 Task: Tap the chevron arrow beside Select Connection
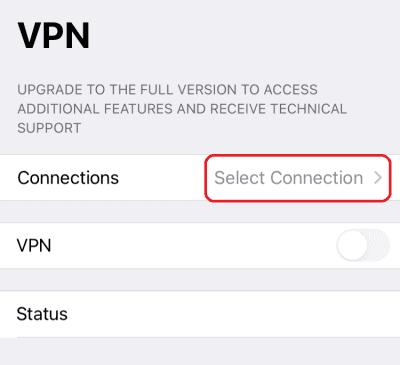(378, 178)
